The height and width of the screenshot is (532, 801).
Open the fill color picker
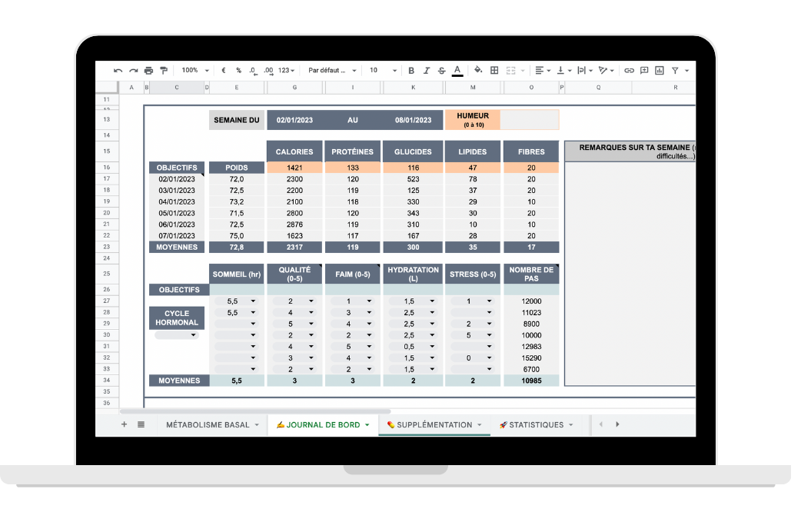click(x=478, y=70)
